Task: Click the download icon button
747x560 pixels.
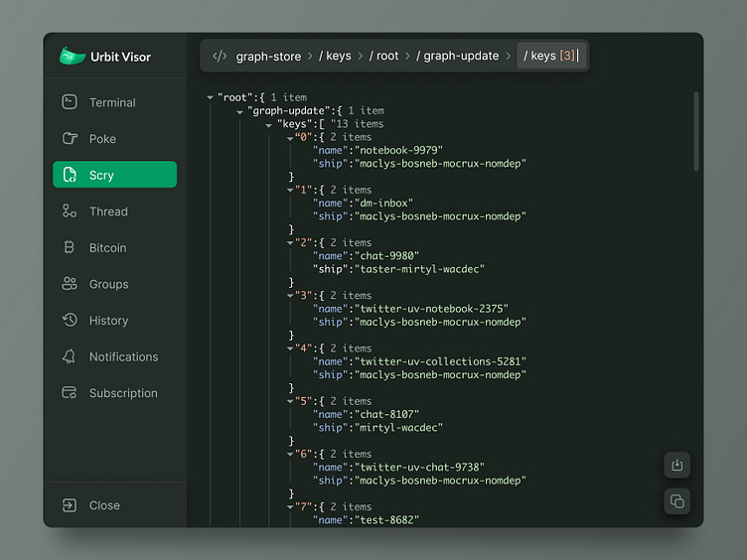Action: pyautogui.click(x=676, y=465)
